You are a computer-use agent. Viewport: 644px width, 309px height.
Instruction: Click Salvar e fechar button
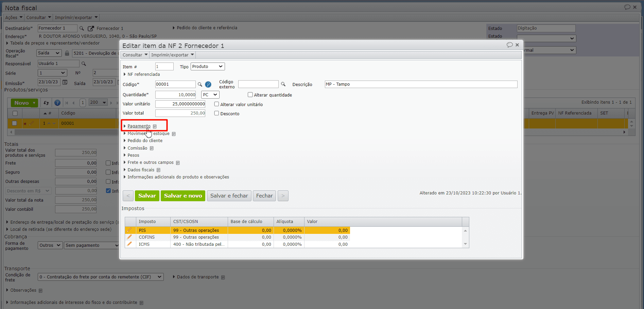click(229, 196)
